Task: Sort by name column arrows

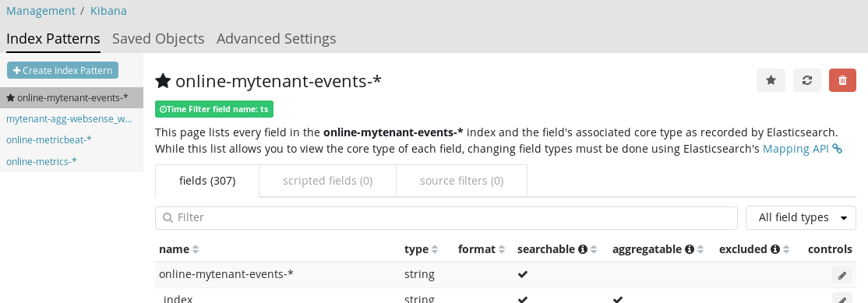Action: (x=195, y=249)
